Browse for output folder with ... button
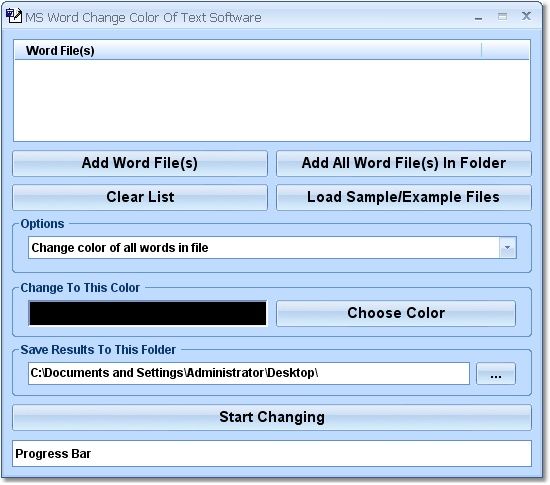 pyautogui.click(x=496, y=374)
